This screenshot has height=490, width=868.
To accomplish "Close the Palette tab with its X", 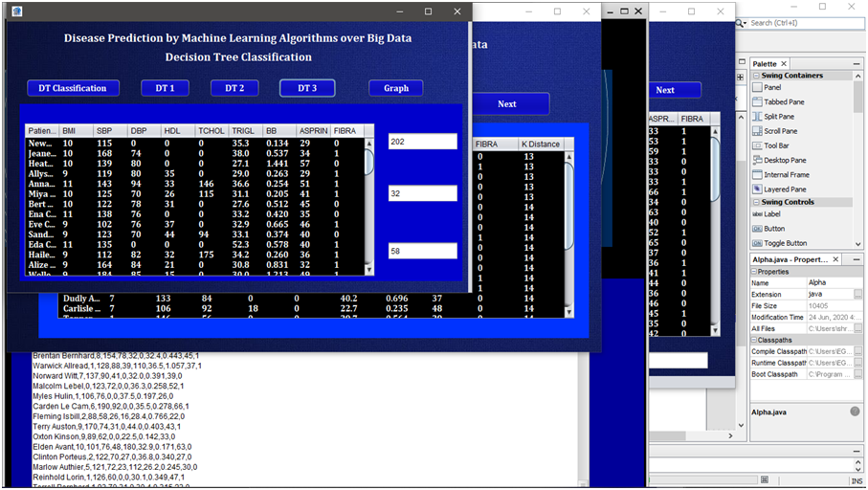I will tap(783, 64).
